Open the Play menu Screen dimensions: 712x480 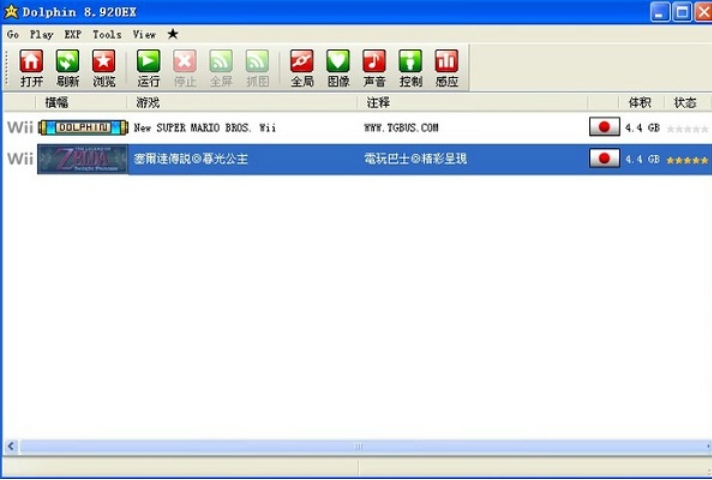(41, 35)
